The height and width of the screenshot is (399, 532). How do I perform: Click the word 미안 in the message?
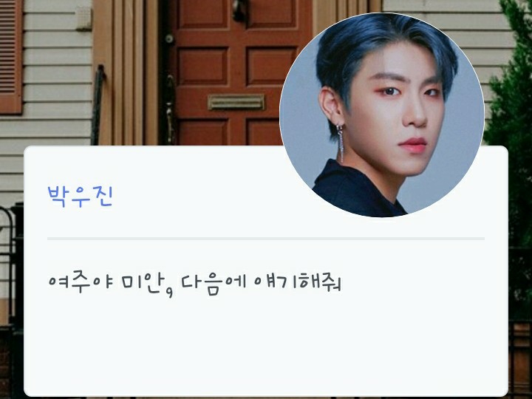pyautogui.click(x=141, y=284)
